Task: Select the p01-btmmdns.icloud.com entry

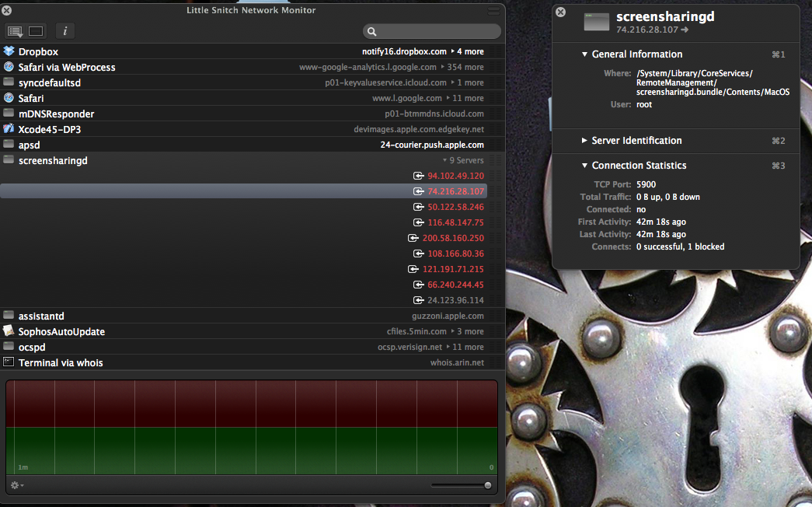Action: tap(434, 114)
